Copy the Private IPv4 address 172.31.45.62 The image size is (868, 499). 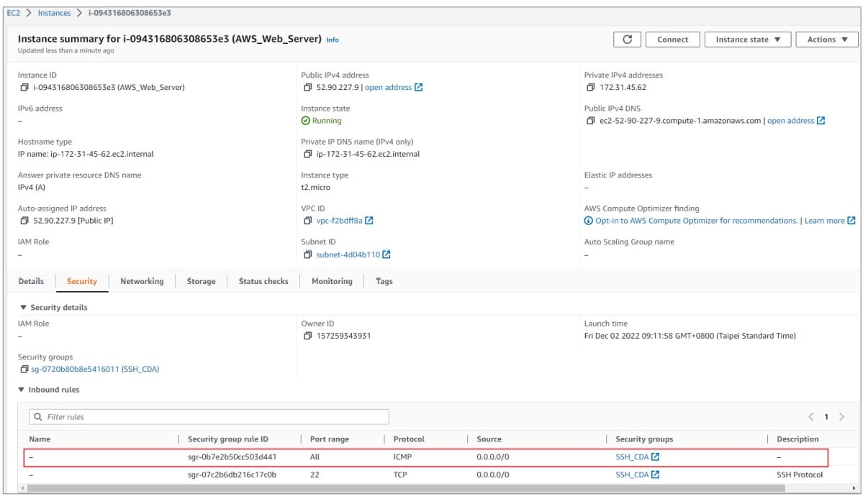pyautogui.click(x=591, y=88)
